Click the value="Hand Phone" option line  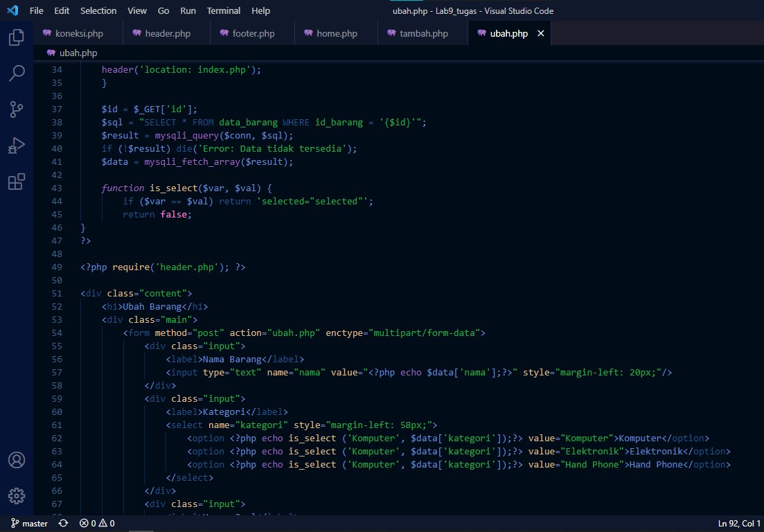[x=459, y=465]
